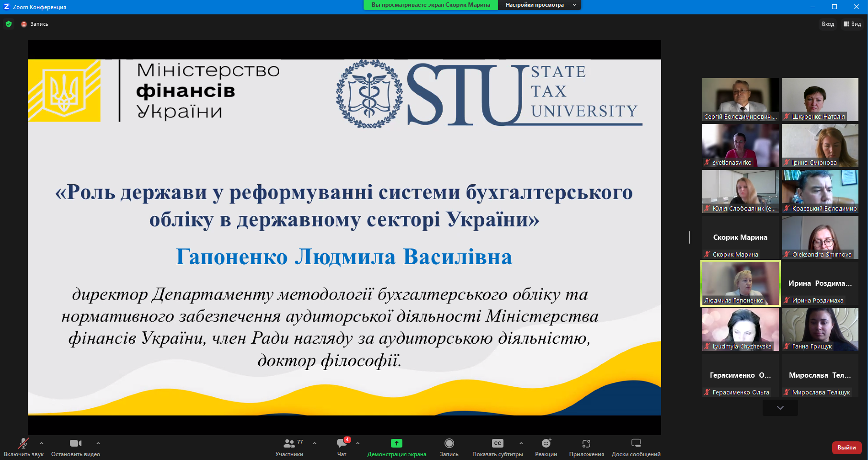Select Шкуренко Наталія video thumbnail
868x460 pixels.
pyautogui.click(x=820, y=100)
